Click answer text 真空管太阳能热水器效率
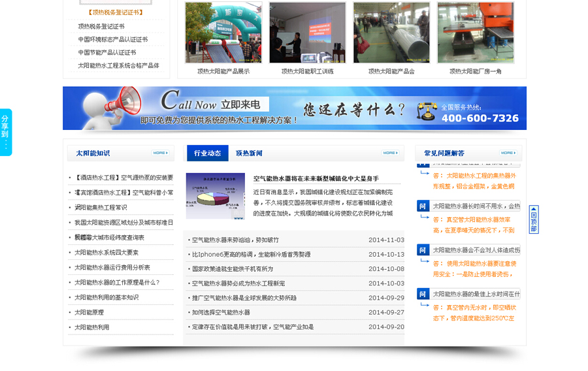The width and height of the screenshot is (588, 371). (474, 225)
